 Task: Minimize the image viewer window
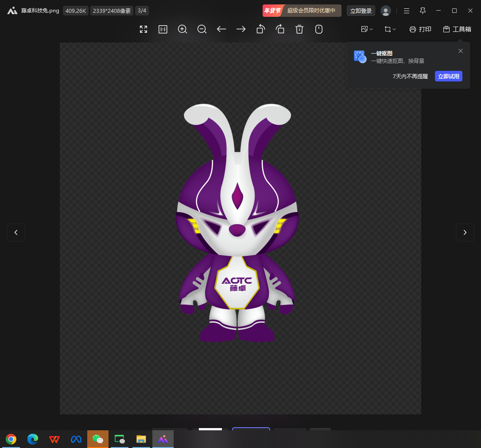click(438, 11)
